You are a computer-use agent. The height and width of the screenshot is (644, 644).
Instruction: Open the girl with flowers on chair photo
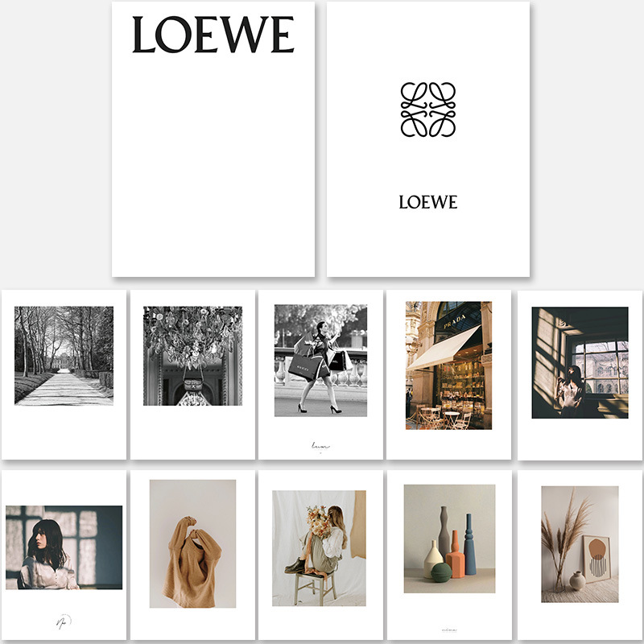pyautogui.click(x=319, y=548)
